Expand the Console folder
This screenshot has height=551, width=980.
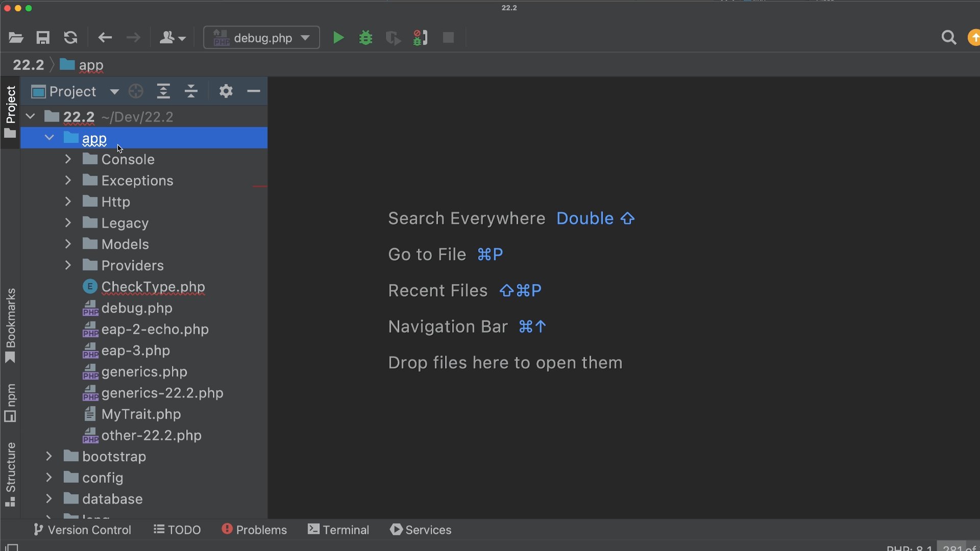tap(67, 159)
